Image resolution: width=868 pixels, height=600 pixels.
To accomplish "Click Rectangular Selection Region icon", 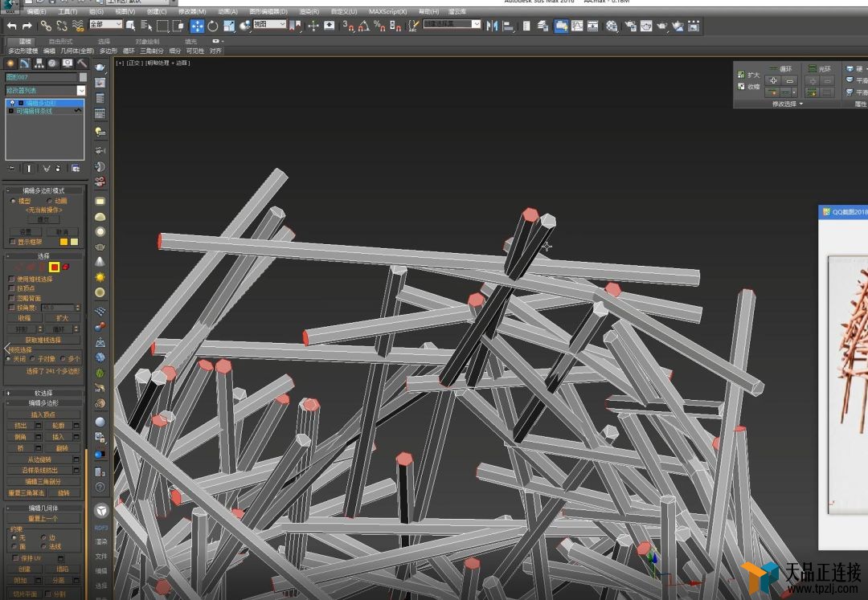I will point(162,26).
